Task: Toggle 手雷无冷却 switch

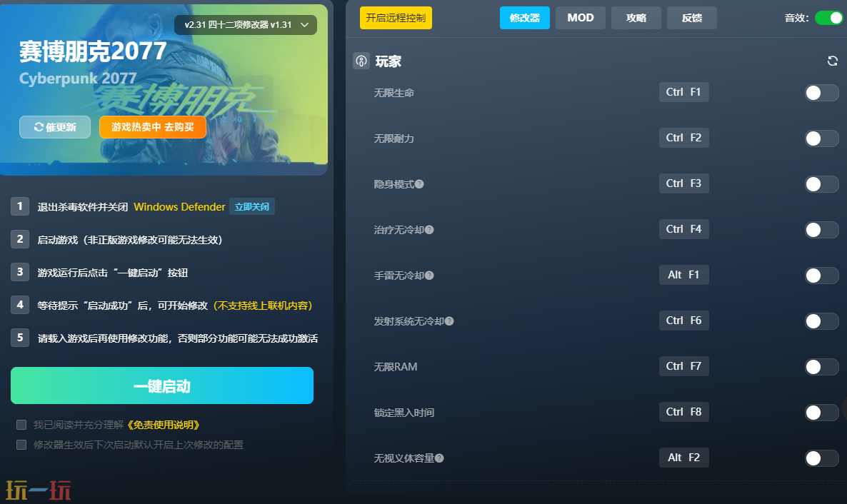Action: point(821,276)
